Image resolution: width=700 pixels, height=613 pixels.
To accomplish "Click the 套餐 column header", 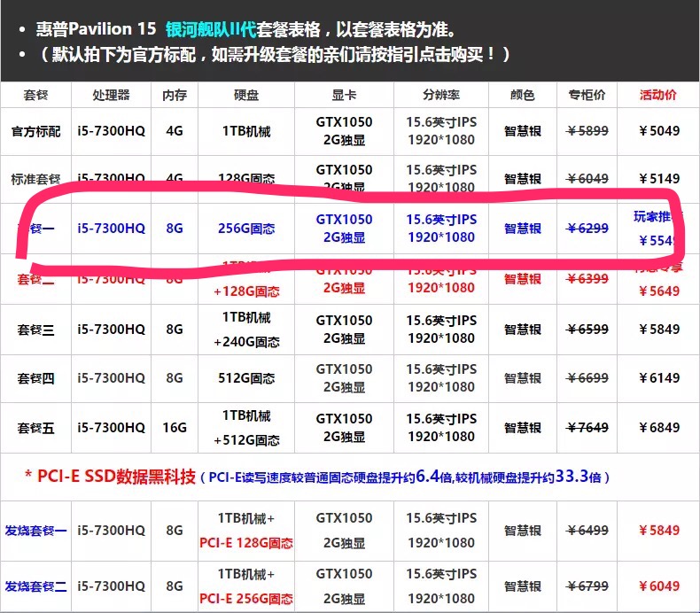I will 35,95.
